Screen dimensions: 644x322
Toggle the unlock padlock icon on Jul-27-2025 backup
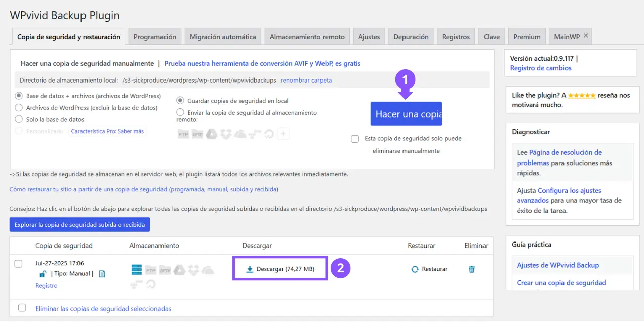tap(43, 274)
